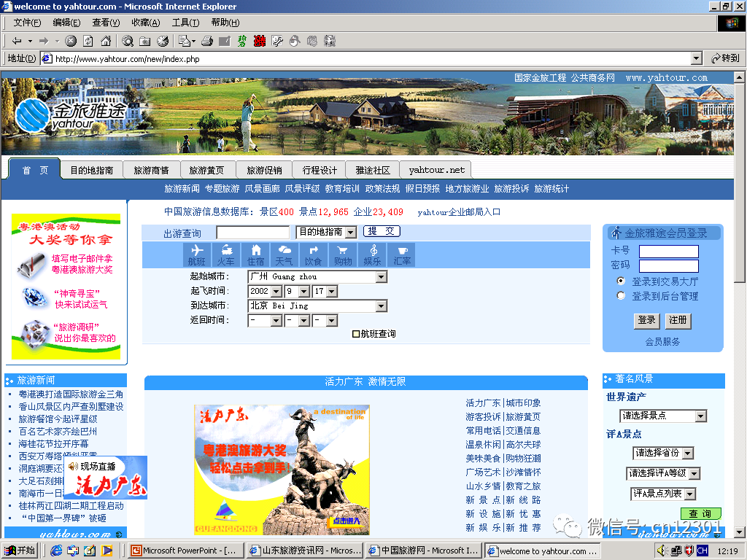This screenshot has height=560, width=747.
Task: Click the green Chinese character toolbar icon
Action: pyautogui.click(x=242, y=41)
